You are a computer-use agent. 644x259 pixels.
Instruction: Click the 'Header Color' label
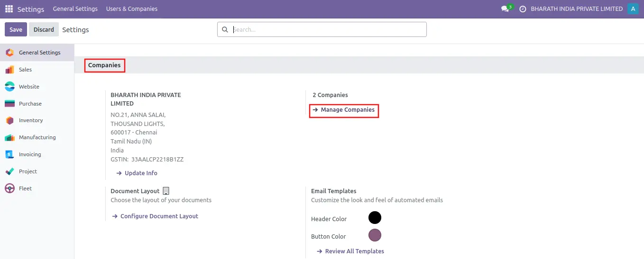click(x=329, y=219)
